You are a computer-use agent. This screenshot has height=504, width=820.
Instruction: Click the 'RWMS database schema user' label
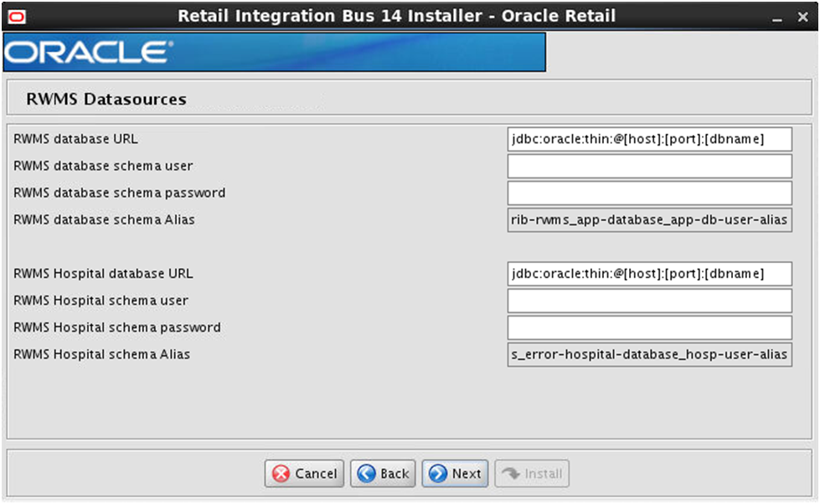click(103, 166)
